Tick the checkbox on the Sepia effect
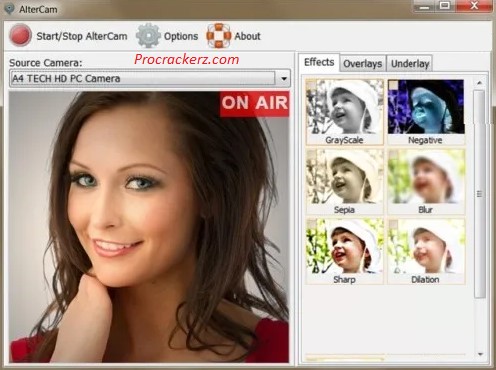496x370 pixels. tap(311, 155)
